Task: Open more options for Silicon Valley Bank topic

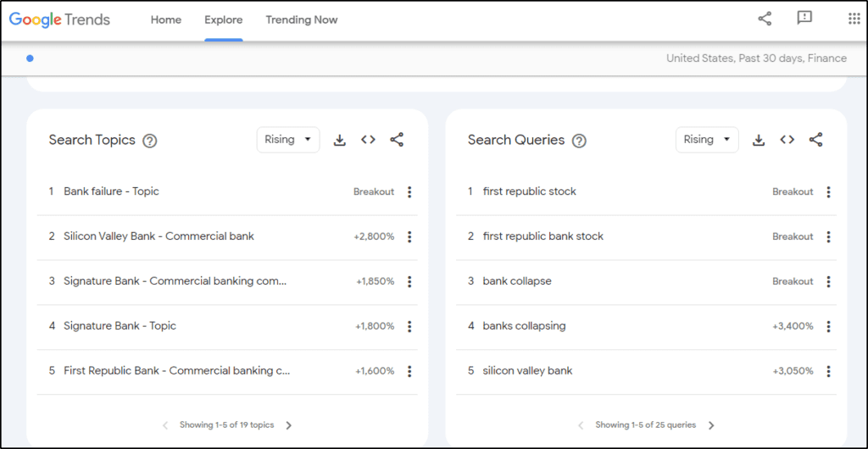Action: (x=409, y=236)
